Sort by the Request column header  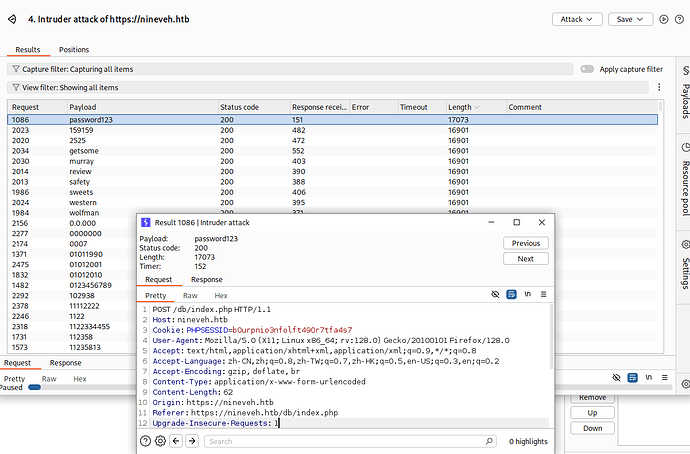(x=37, y=107)
